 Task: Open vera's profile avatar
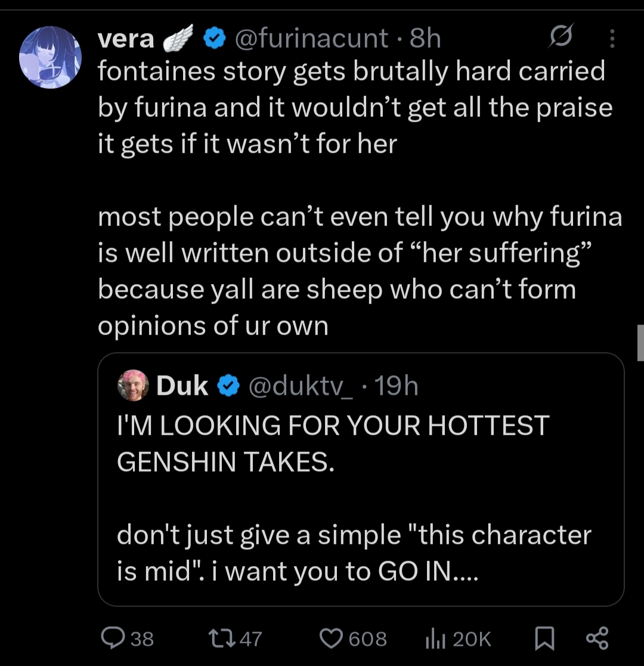click(x=50, y=57)
